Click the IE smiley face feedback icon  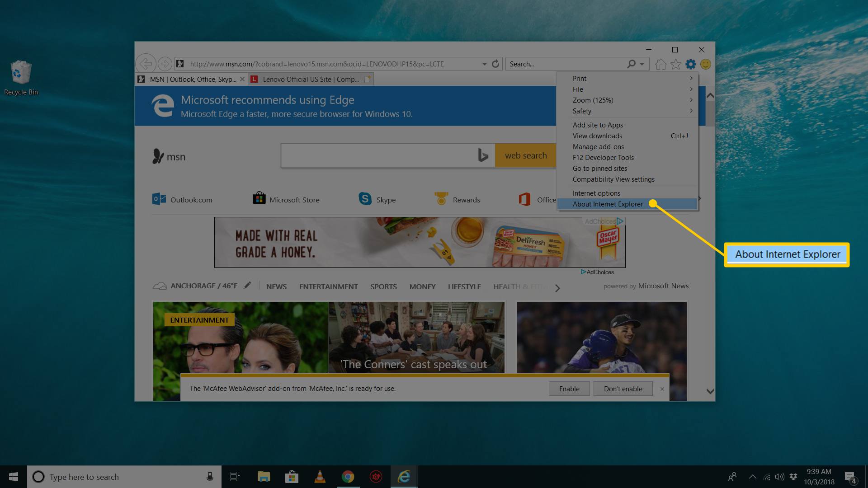(705, 64)
